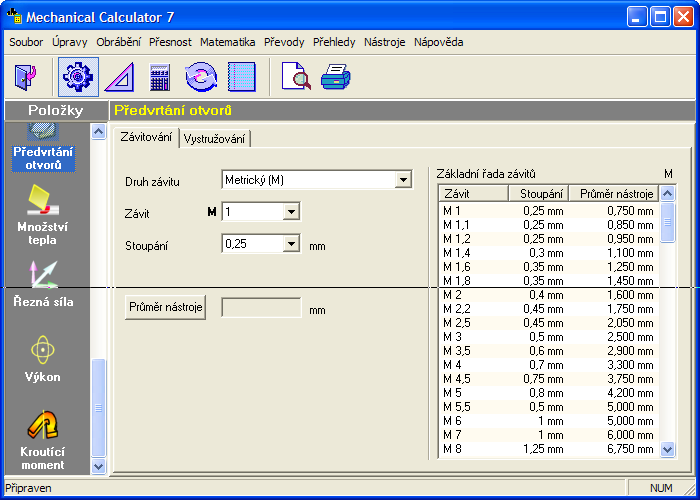The height and width of the screenshot is (500, 700).
Task: Select the M 1,2 thread row
Action: pos(549,239)
